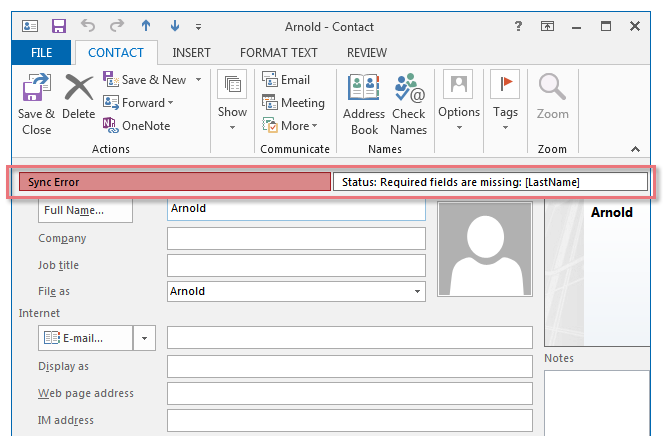Click the Save icon in quick access
Image resolution: width=663 pixels, height=446 pixels.
point(59,26)
